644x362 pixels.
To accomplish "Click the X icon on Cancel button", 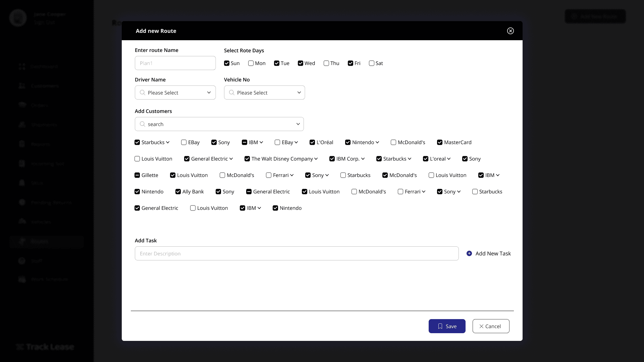I will click(481, 326).
